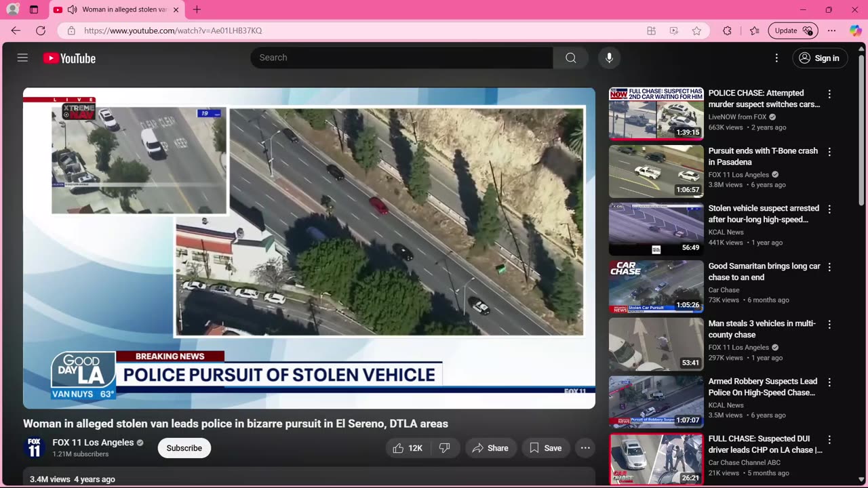Image resolution: width=868 pixels, height=488 pixels.
Task: Open a new browser tab
Action: click(x=197, y=9)
